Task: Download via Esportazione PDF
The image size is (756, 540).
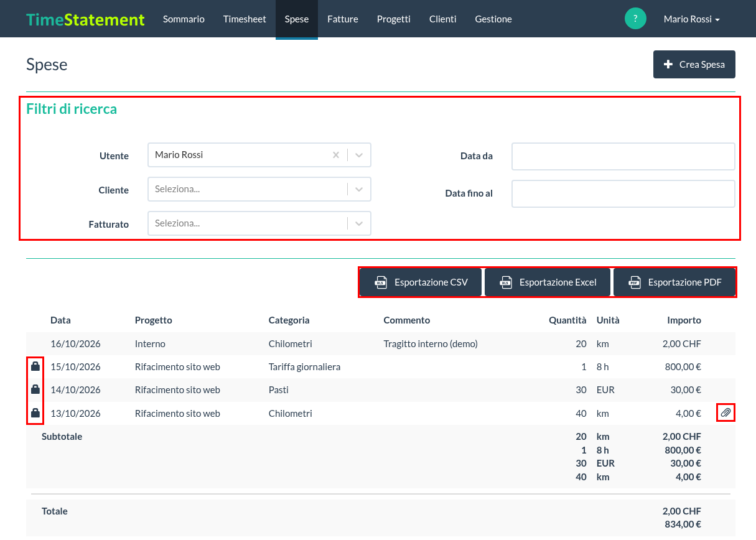Action: (x=674, y=282)
